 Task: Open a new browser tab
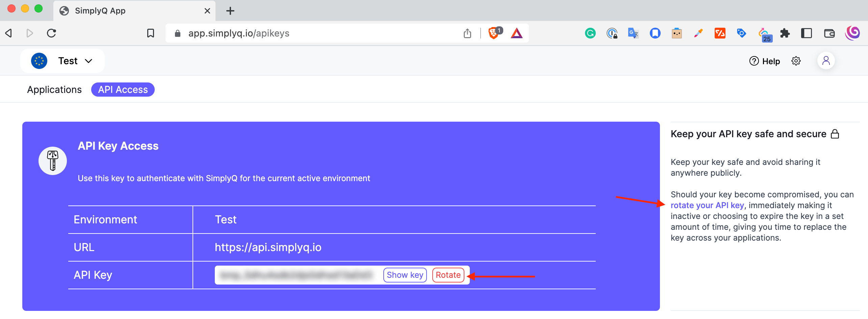230,11
